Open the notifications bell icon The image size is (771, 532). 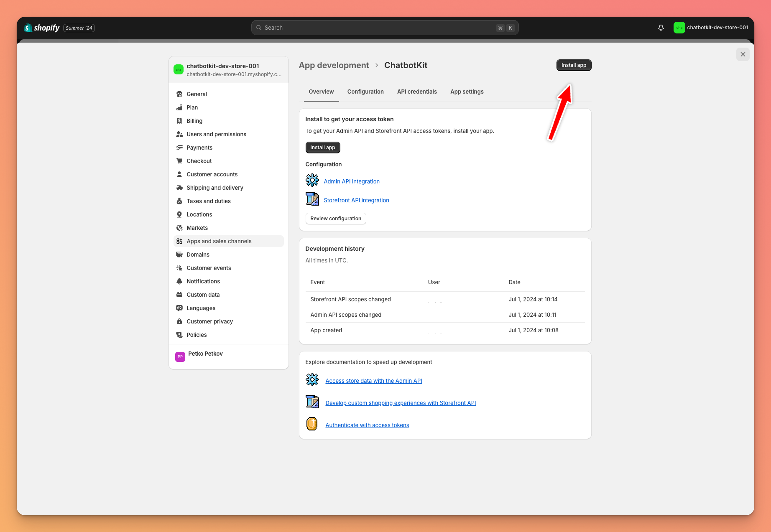point(661,28)
